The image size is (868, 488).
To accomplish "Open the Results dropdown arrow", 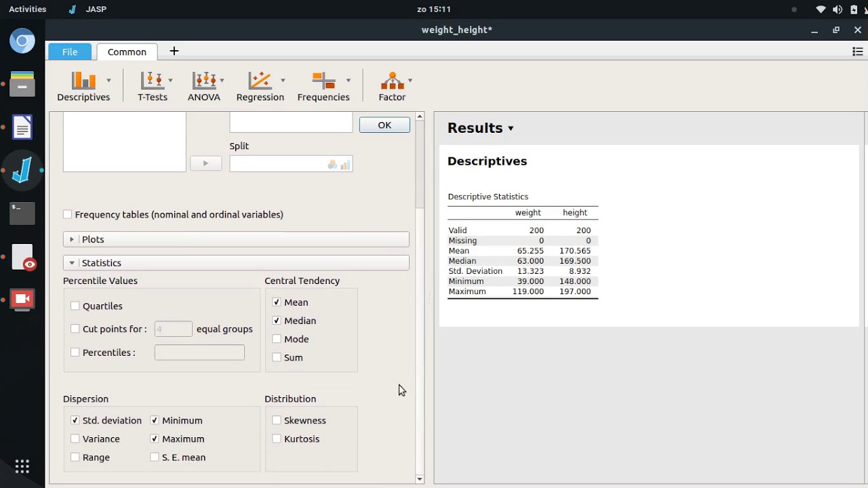I will tap(511, 129).
